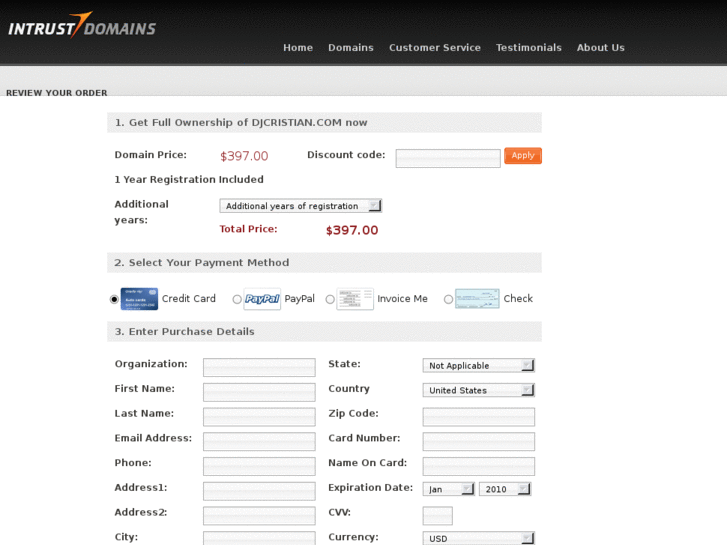Visit the Testimonials page
The image size is (727, 545).
528,48
